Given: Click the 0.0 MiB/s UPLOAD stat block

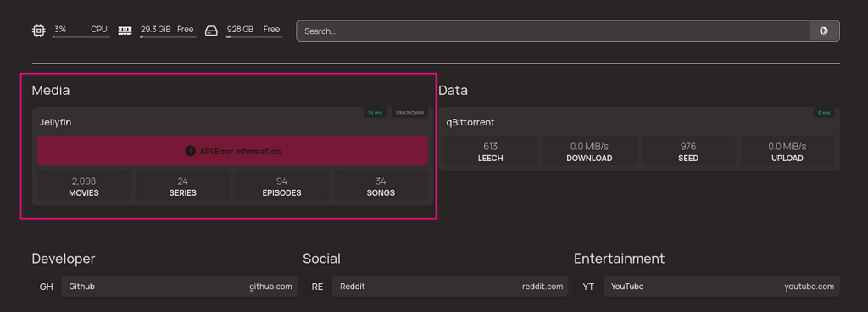Looking at the screenshot, I should pyautogui.click(x=787, y=152).
